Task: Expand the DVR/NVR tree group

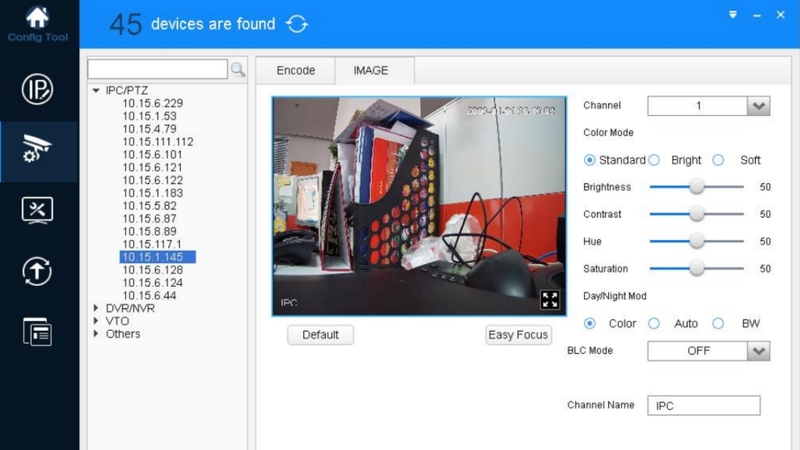Action: (96, 308)
